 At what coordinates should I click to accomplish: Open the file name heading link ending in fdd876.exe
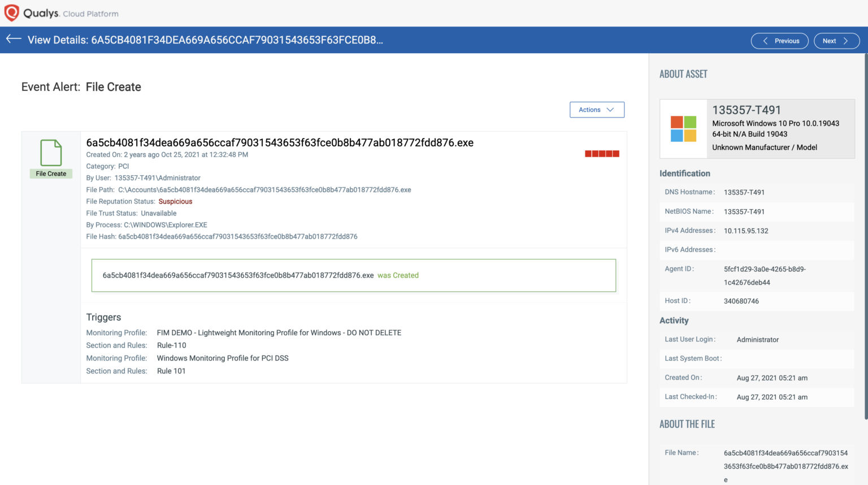(x=280, y=143)
